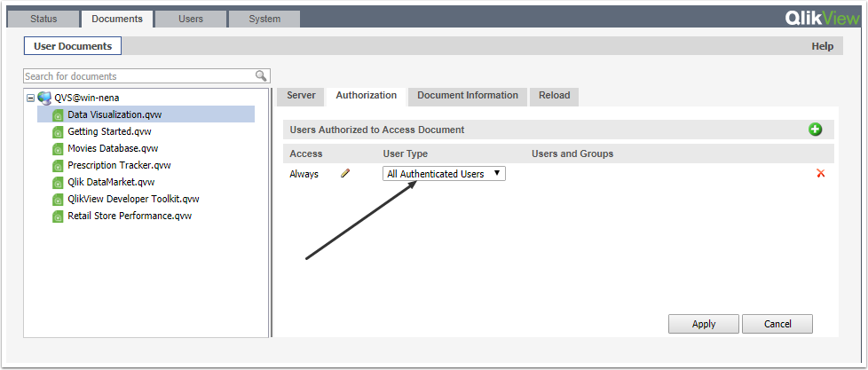Screen dimensions: 868x370
Task: Click the Data Visualization.qvw document icon
Action: [x=58, y=115]
